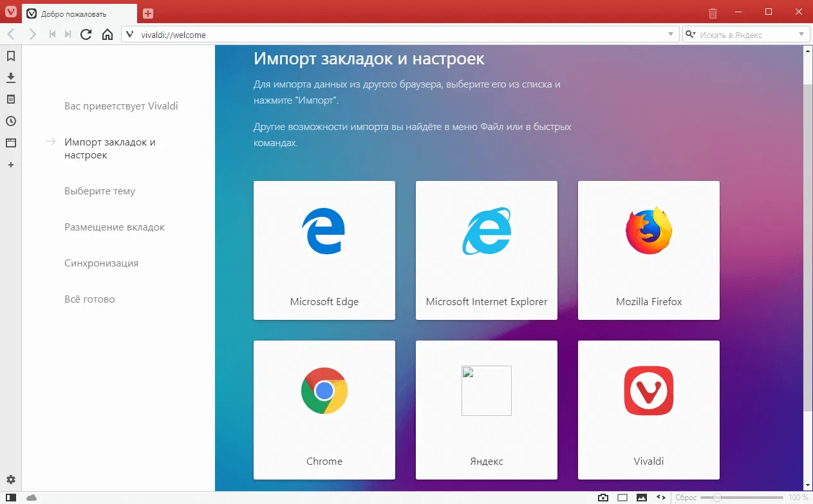Screen dimensions: 813x504
Task: Select the Добро пожаловать tab
Action: (80, 14)
